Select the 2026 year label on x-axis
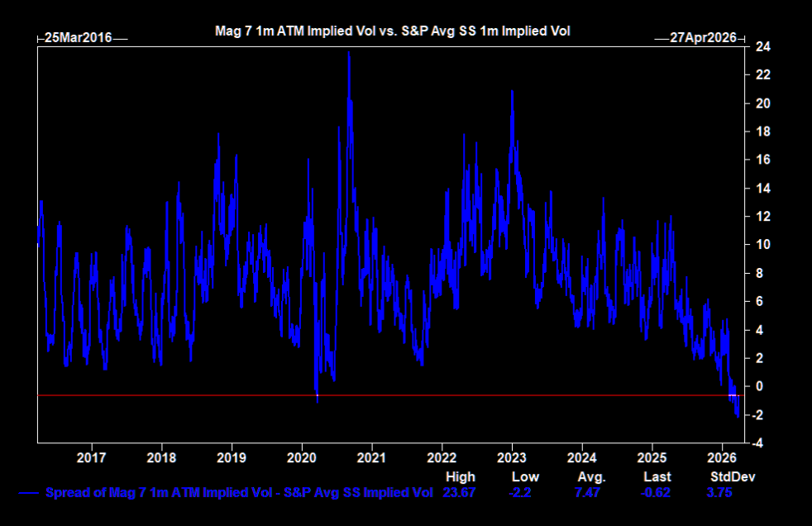Screen dimensions: 812x526 pyautogui.click(x=723, y=457)
